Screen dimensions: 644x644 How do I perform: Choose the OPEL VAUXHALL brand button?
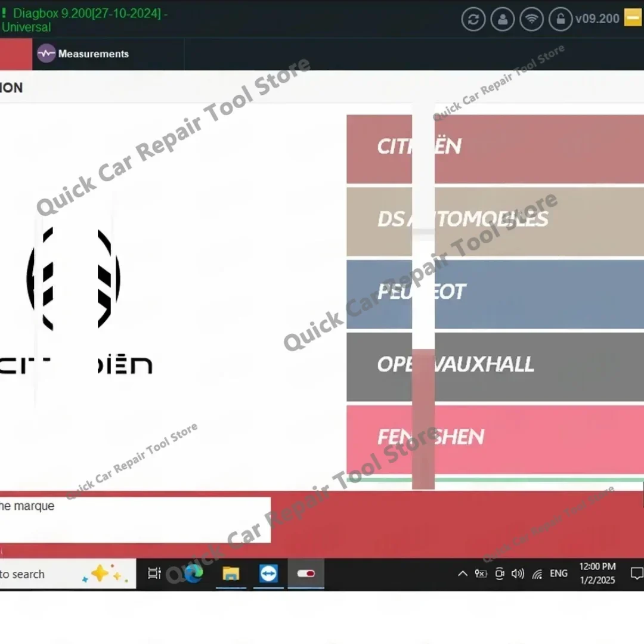pos(495,367)
